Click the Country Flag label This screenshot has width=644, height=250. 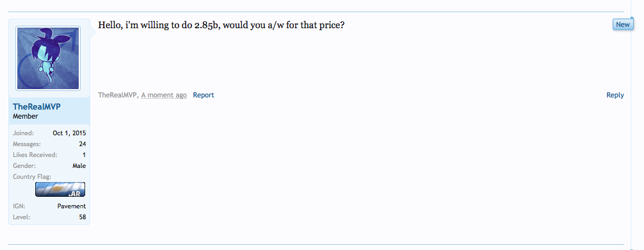32,177
